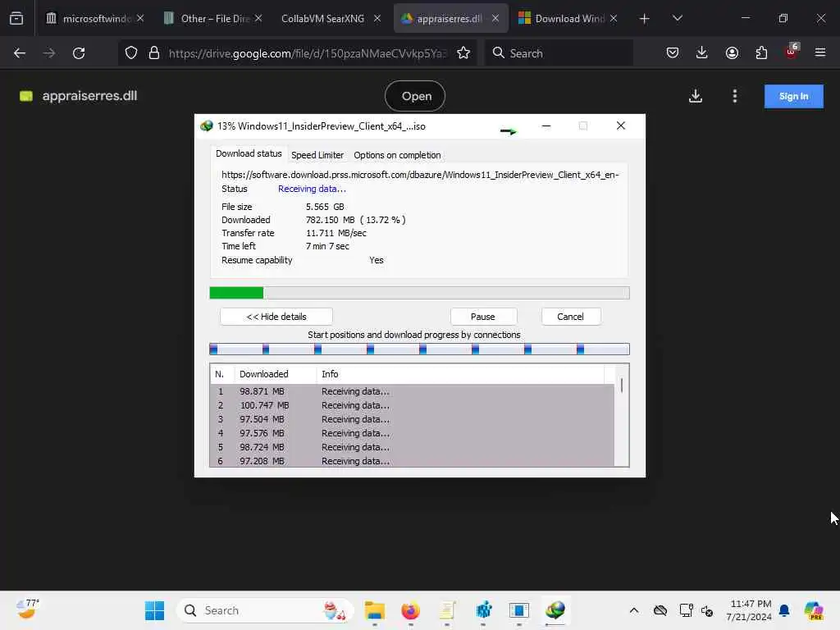The height and width of the screenshot is (630, 840).
Task: Open Options on completion tab
Action: [x=397, y=155]
